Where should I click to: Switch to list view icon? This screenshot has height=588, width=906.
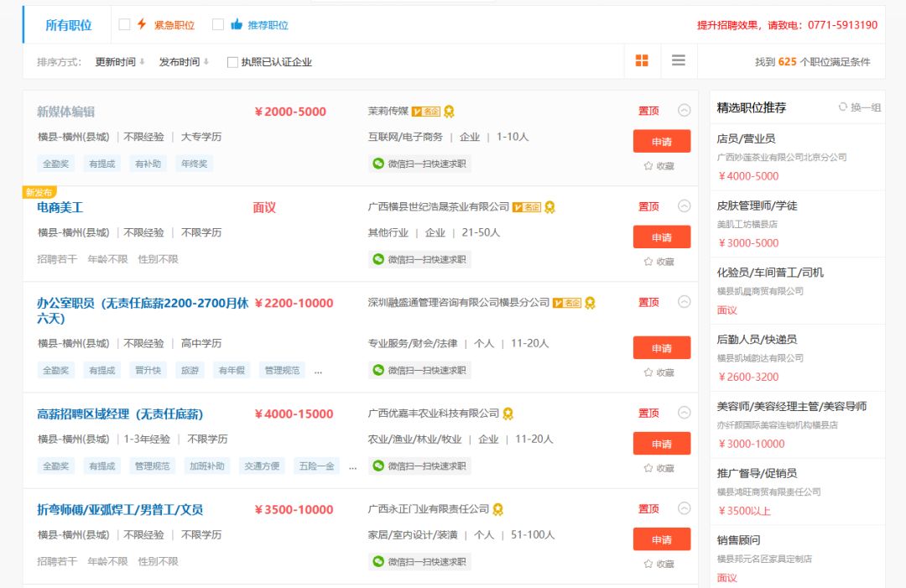tap(679, 60)
